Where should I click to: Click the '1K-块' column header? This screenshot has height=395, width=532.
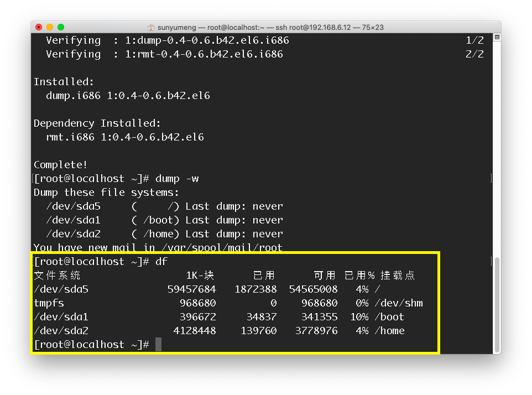[200, 275]
